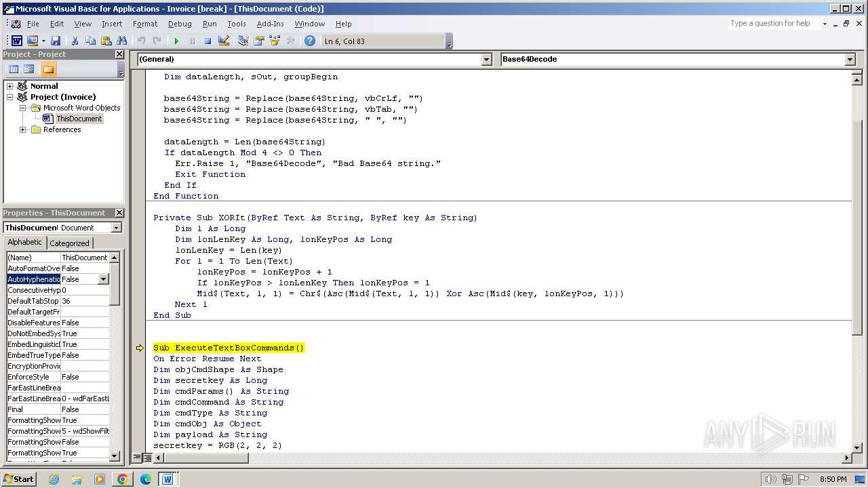Collapse Microsoft Word Objects folder
Image resolution: width=868 pixels, height=488 pixels.
(x=23, y=108)
